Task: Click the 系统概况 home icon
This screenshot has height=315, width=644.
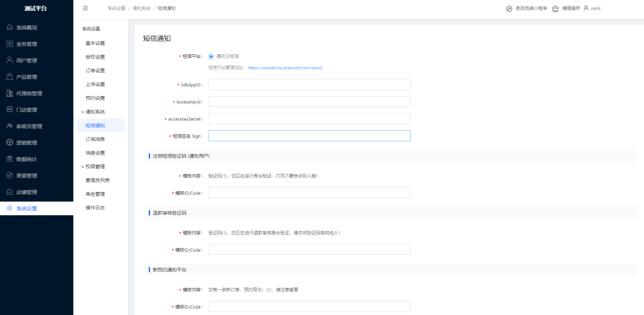Action: click(x=10, y=28)
